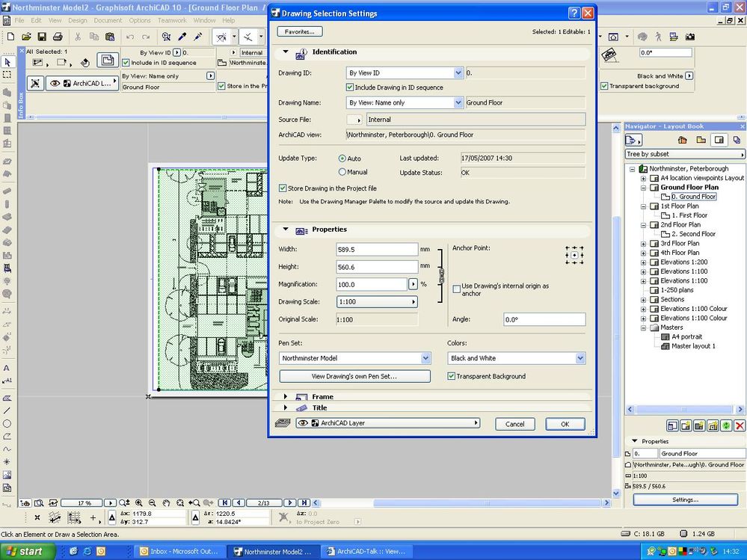Click the Favorites button

[299, 32]
